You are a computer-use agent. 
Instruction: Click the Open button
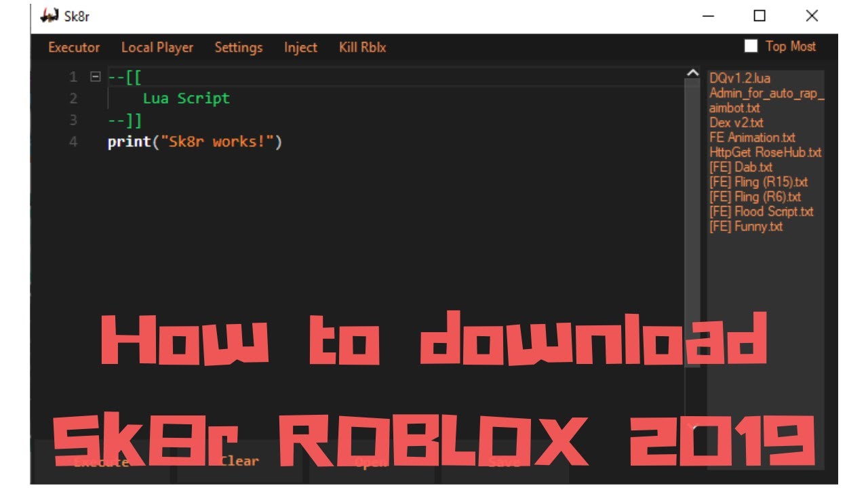click(x=372, y=462)
